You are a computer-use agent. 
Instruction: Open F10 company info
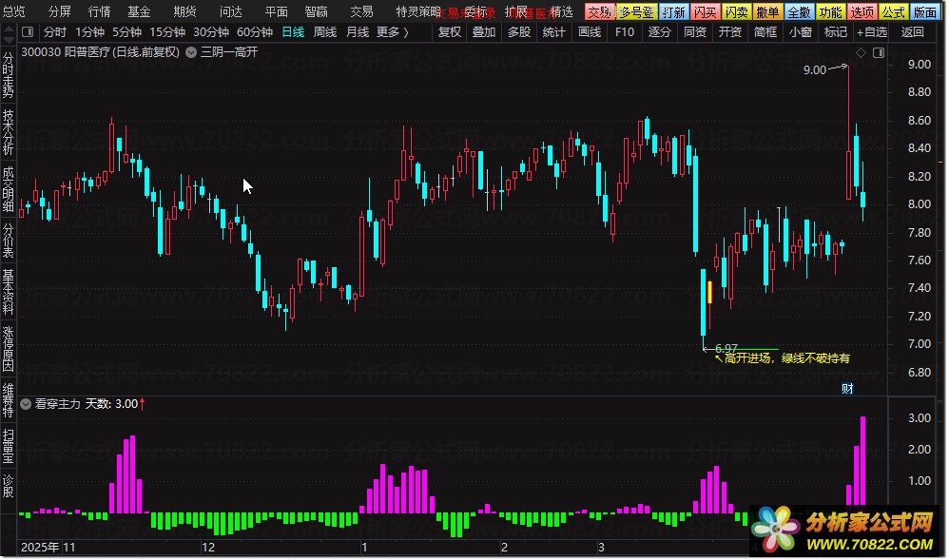(x=625, y=31)
